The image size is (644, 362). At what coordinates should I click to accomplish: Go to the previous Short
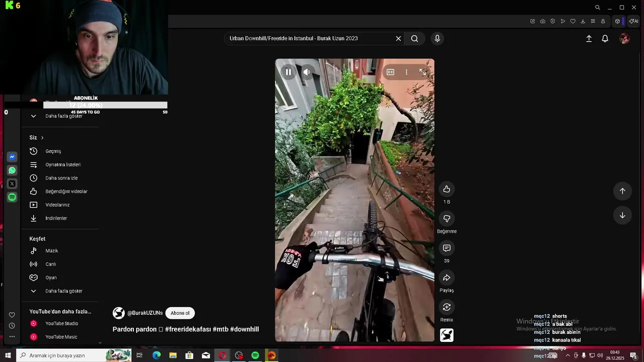pyautogui.click(x=622, y=191)
